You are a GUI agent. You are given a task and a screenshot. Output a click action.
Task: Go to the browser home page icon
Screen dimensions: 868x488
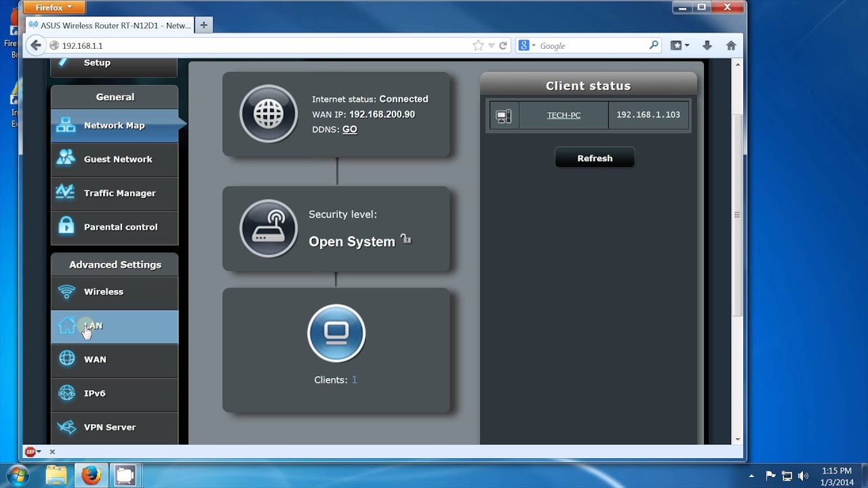[x=731, y=45]
